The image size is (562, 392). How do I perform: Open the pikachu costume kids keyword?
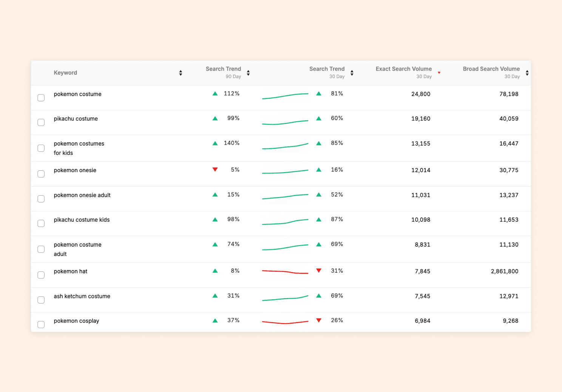[82, 220]
